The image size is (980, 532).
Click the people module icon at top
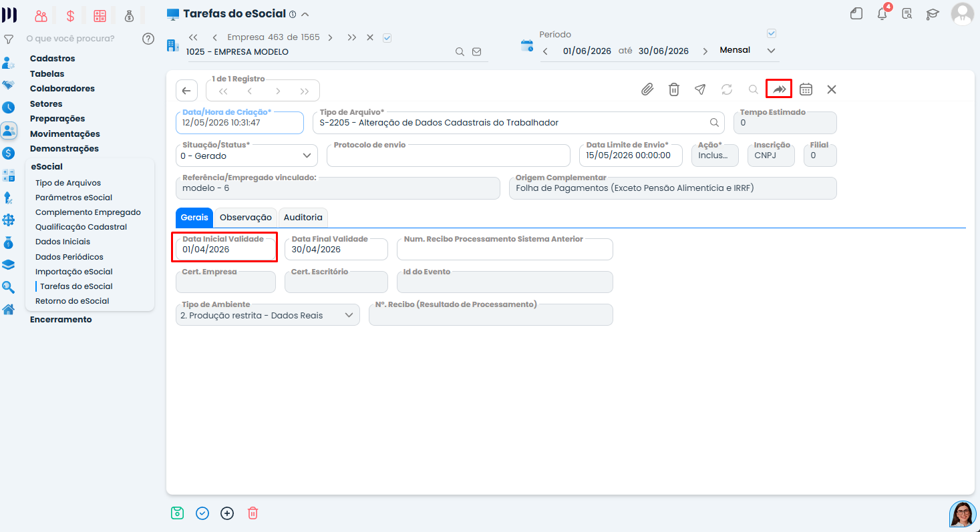pos(41,16)
